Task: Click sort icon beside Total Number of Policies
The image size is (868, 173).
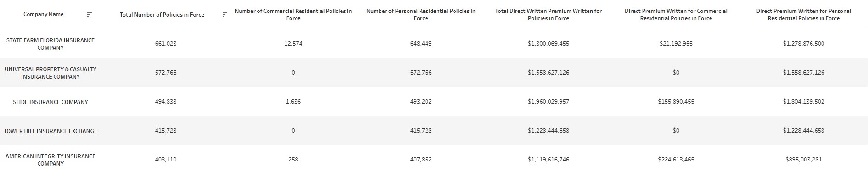Action: [224, 14]
